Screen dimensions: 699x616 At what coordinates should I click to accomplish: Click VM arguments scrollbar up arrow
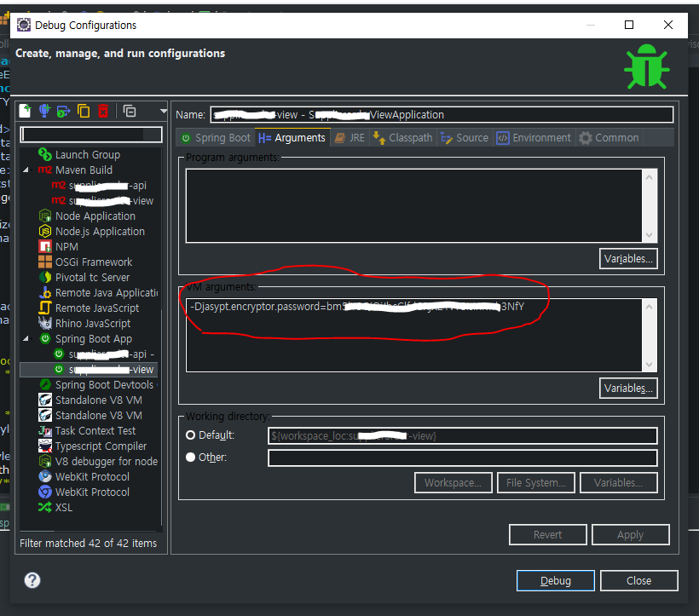click(649, 307)
